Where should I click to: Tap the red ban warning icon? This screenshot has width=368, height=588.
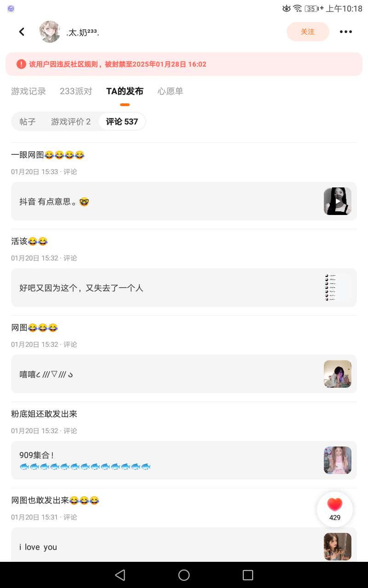click(21, 64)
